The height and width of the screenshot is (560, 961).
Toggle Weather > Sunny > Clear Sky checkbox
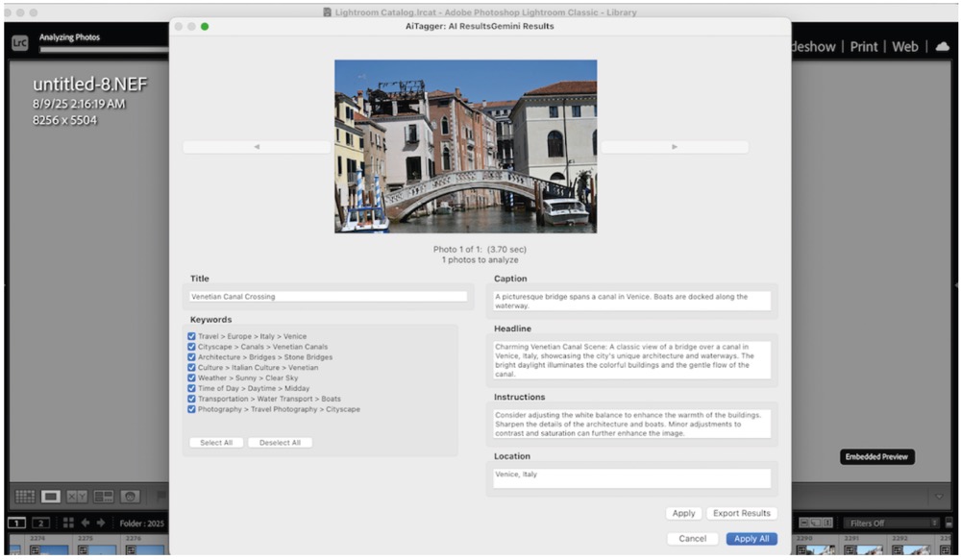point(192,378)
